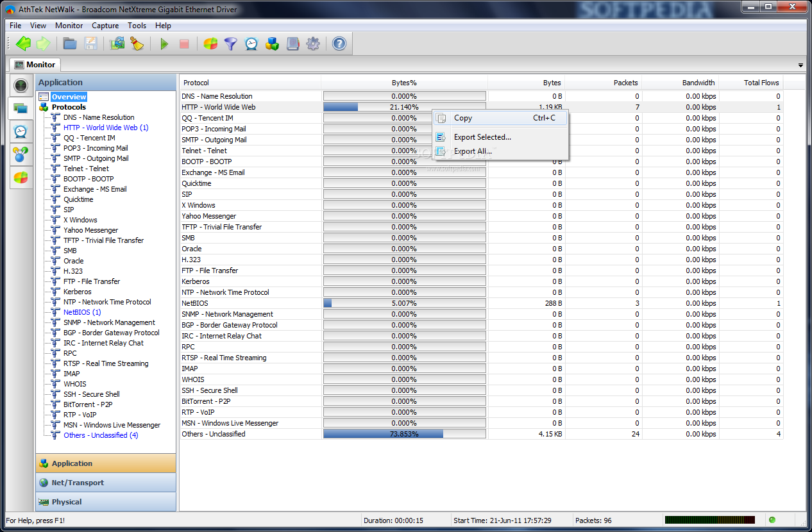Screen dimensions: 812x532
Task: Click the Kerberos row in the table
Action: click(481, 281)
